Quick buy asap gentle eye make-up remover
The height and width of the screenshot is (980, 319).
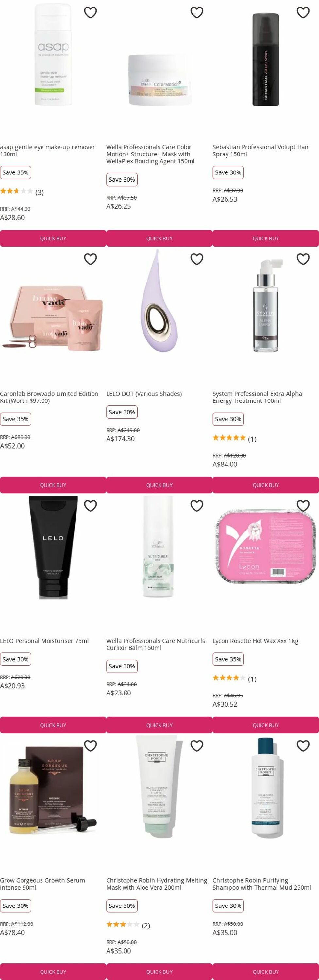pos(53,238)
